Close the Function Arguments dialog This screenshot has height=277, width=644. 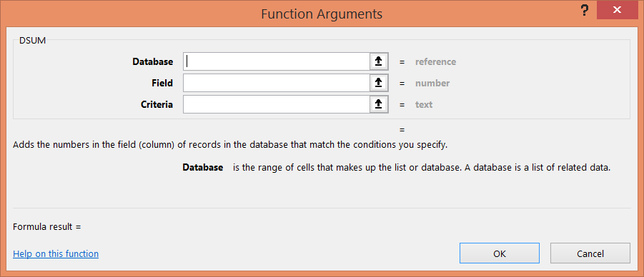coord(617,10)
